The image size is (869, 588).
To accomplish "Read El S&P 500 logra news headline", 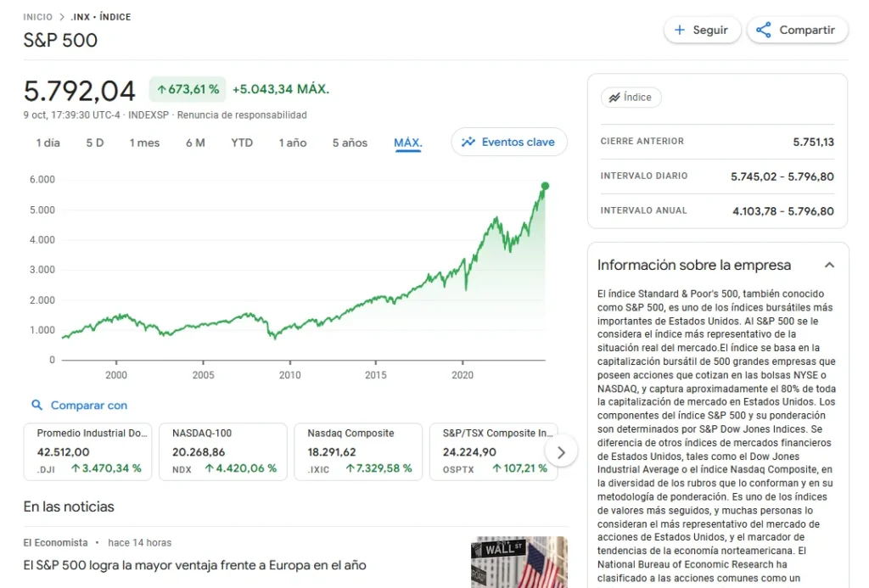I will click(194, 565).
